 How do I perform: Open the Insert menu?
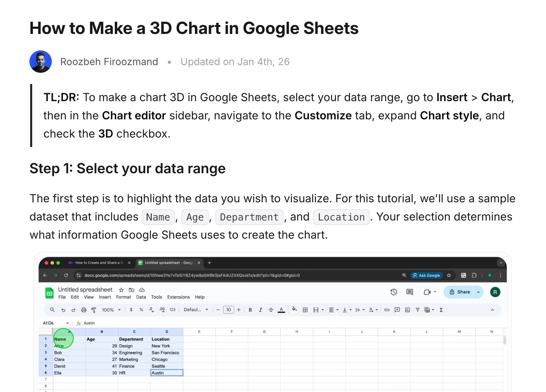coord(105,297)
